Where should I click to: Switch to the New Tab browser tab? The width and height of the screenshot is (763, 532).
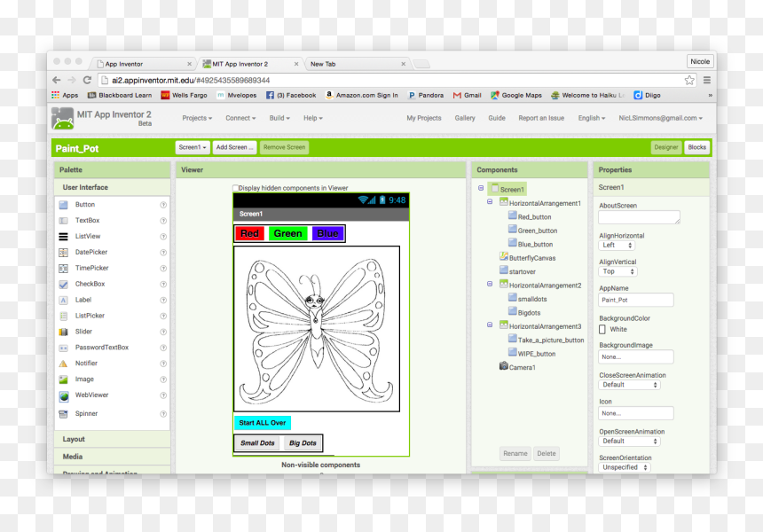(357, 64)
